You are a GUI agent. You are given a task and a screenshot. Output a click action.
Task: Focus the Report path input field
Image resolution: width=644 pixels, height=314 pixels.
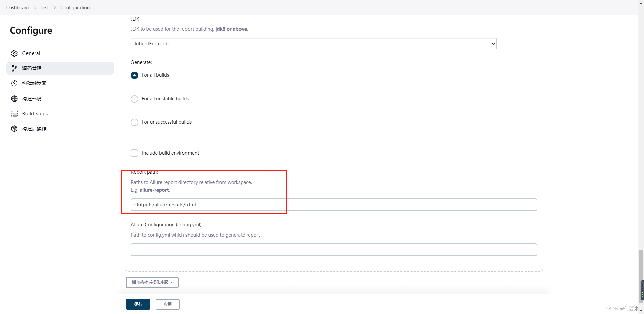pos(334,205)
